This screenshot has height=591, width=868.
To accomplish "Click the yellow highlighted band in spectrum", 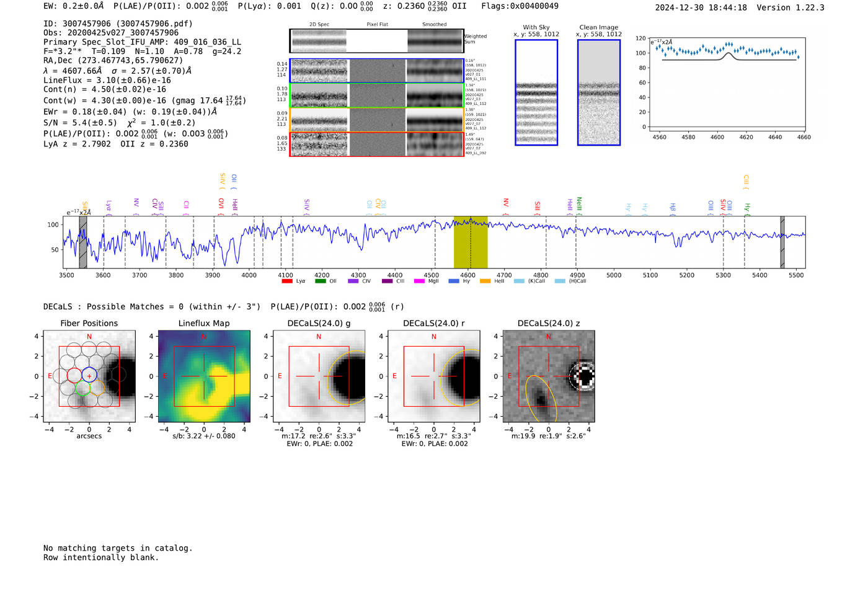I will coord(471,242).
